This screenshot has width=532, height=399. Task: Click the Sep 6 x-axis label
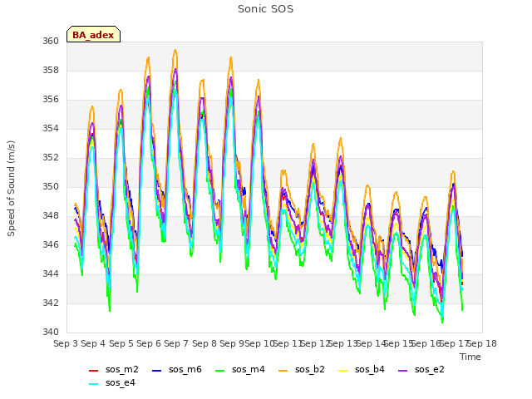click(x=149, y=343)
